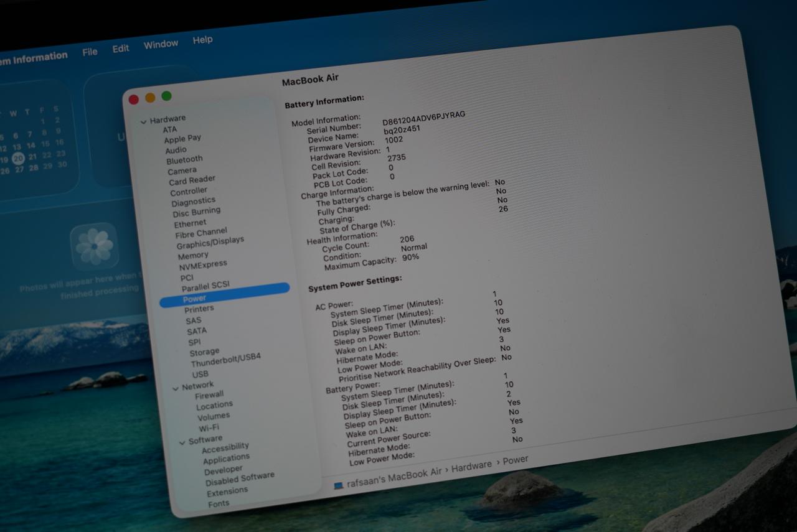Select PCI in the sidebar
This screenshot has height=532, width=797.
point(187,278)
